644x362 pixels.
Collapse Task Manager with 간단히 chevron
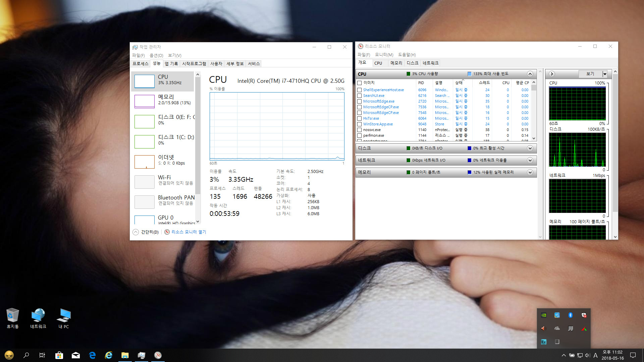tap(136, 232)
